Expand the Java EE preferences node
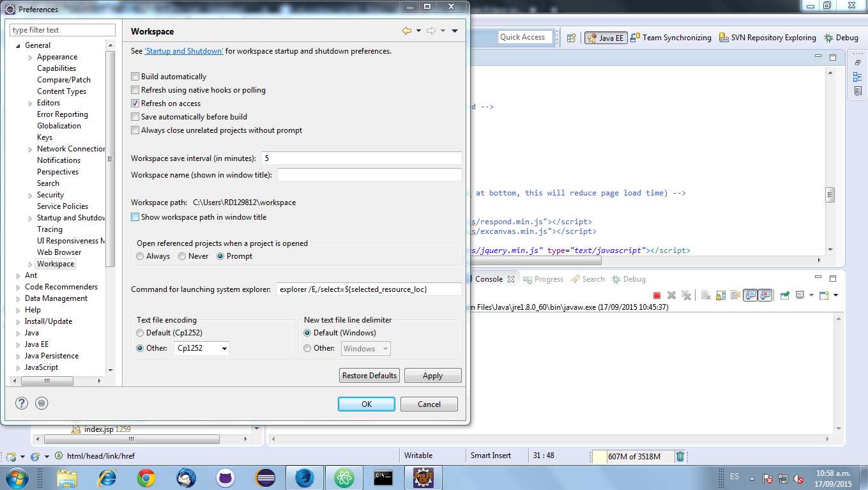 [19, 345]
